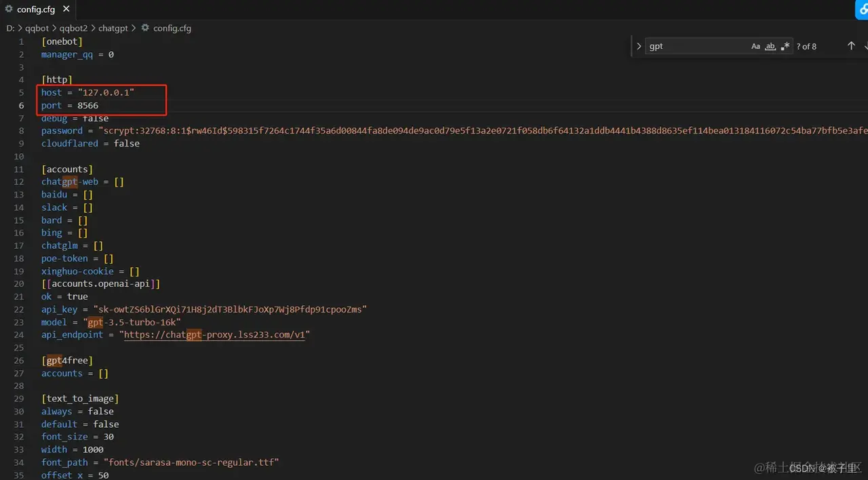Go to previous match arrow
The height and width of the screenshot is (480, 868).
(x=851, y=46)
